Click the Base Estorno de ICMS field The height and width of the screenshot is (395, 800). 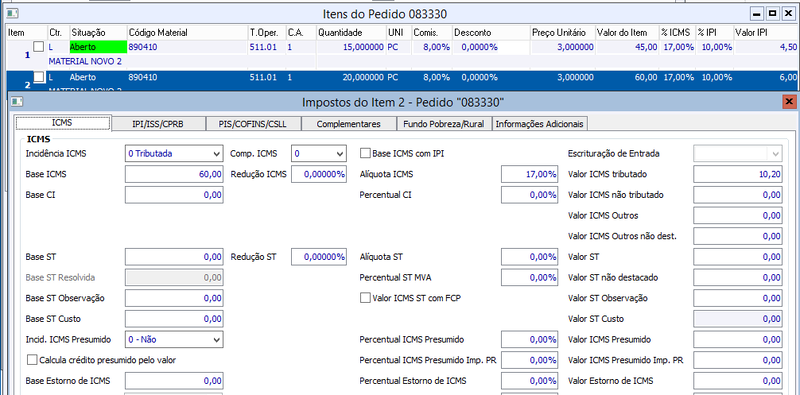[174, 381]
